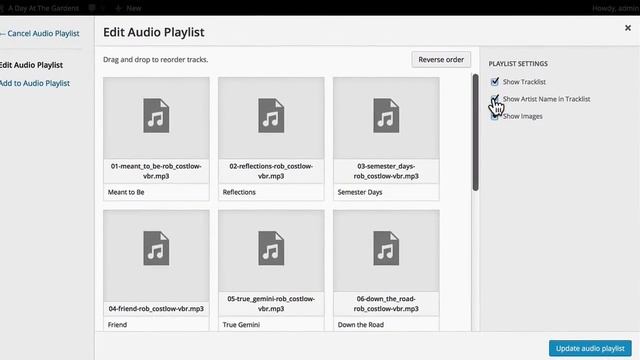Click filename 01-meant_to_be-rob_costlow-vbr.mp3
The width and height of the screenshot is (640, 360).
point(156,171)
